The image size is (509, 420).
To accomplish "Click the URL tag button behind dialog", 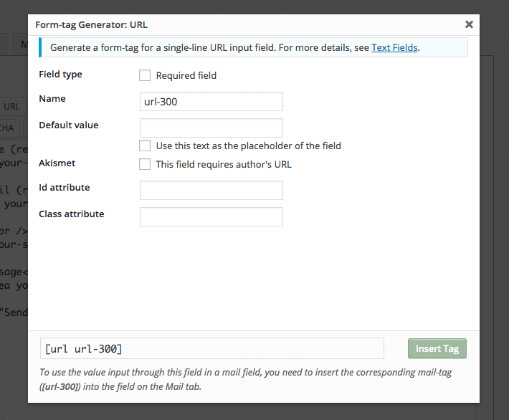I will coord(12,107).
